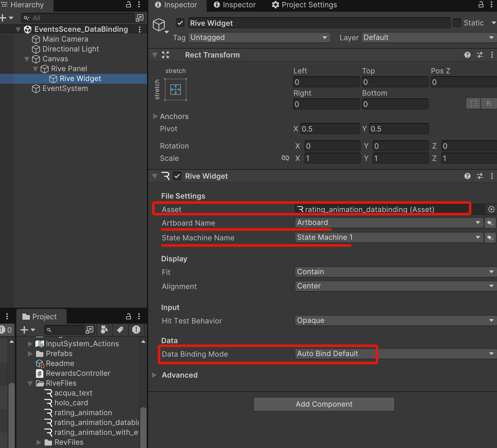
Task: Select Directional Light in the Hierarchy
Action: [70, 49]
